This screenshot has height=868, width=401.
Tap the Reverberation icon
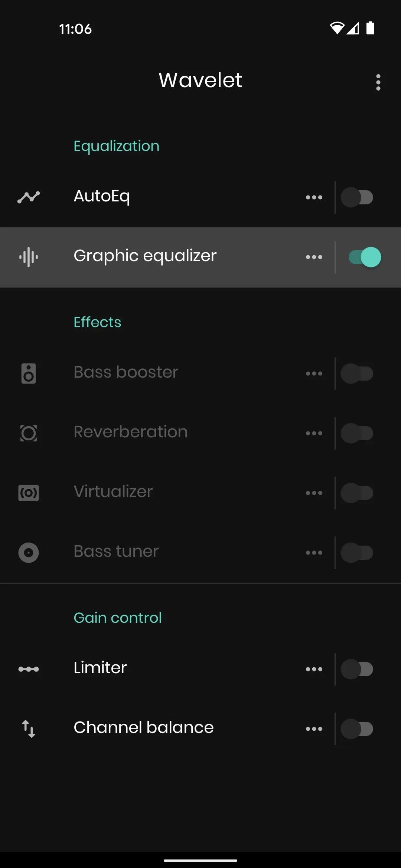[x=29, y=433]
